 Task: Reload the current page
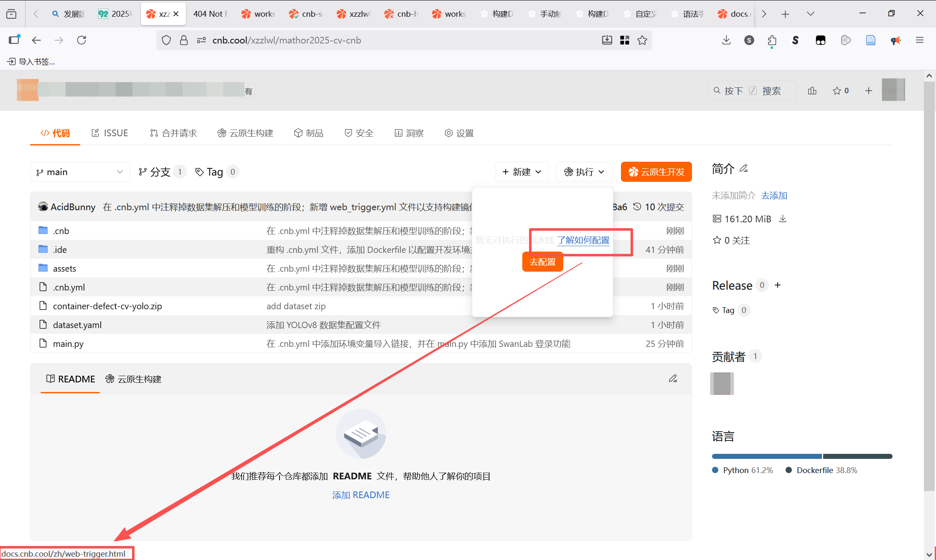pyautogui.click(x=81, y=40)
